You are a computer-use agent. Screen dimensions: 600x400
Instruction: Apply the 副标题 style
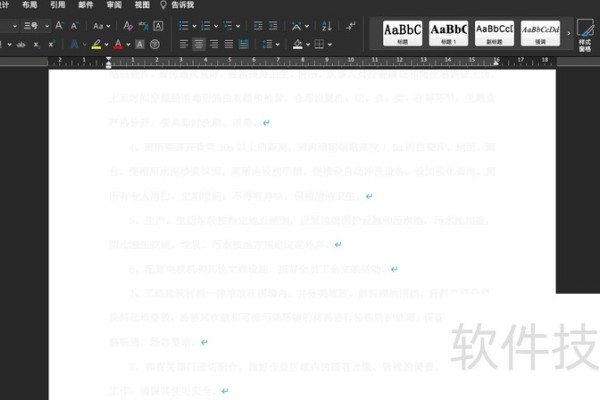[494, 33]
